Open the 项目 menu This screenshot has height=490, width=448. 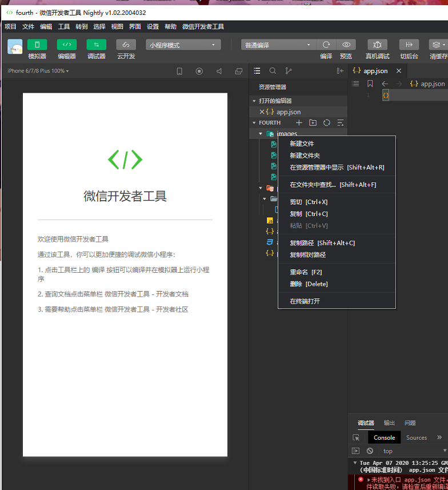click(10, 26)
